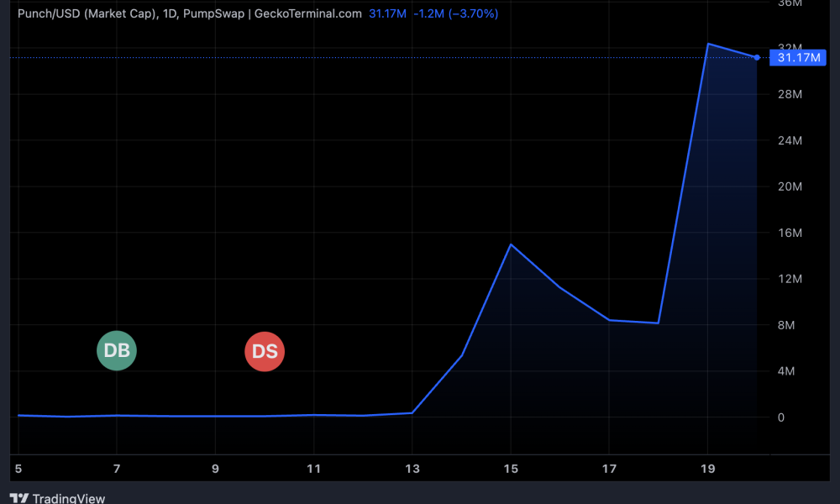Click the date 13 on time axis
This screenshot has height=504, width=840.
[x=412, y=469]
